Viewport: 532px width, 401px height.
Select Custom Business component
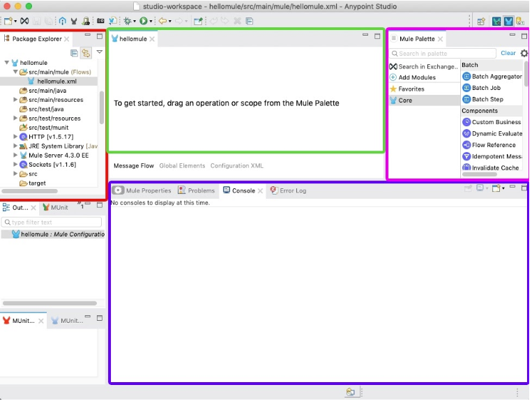click(x=492, y=122)
